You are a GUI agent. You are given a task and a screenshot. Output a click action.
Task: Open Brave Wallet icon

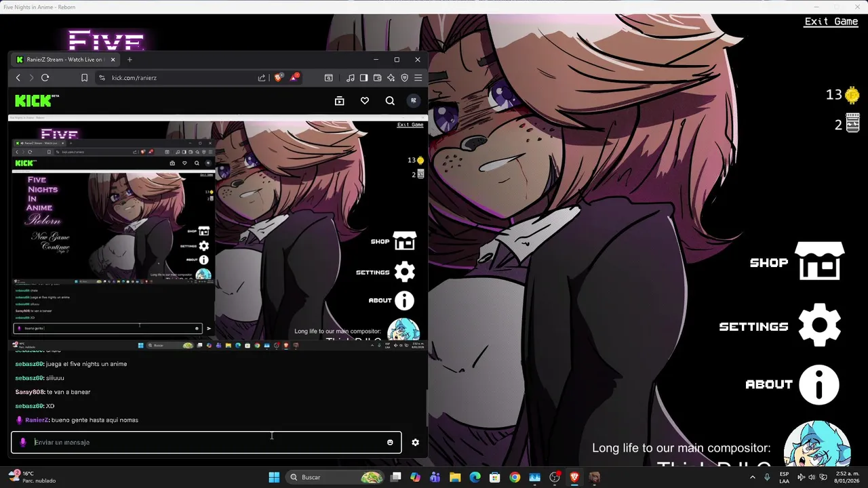click(377, 78)
